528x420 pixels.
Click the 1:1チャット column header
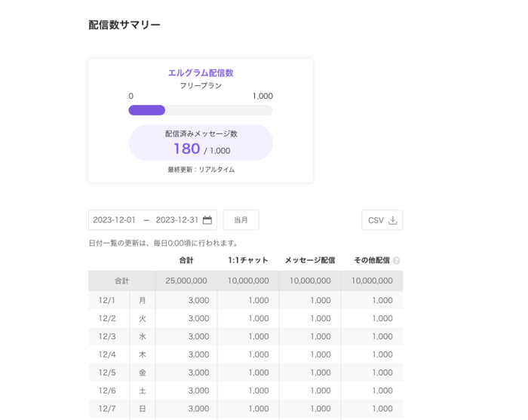(x=247, y=260)
